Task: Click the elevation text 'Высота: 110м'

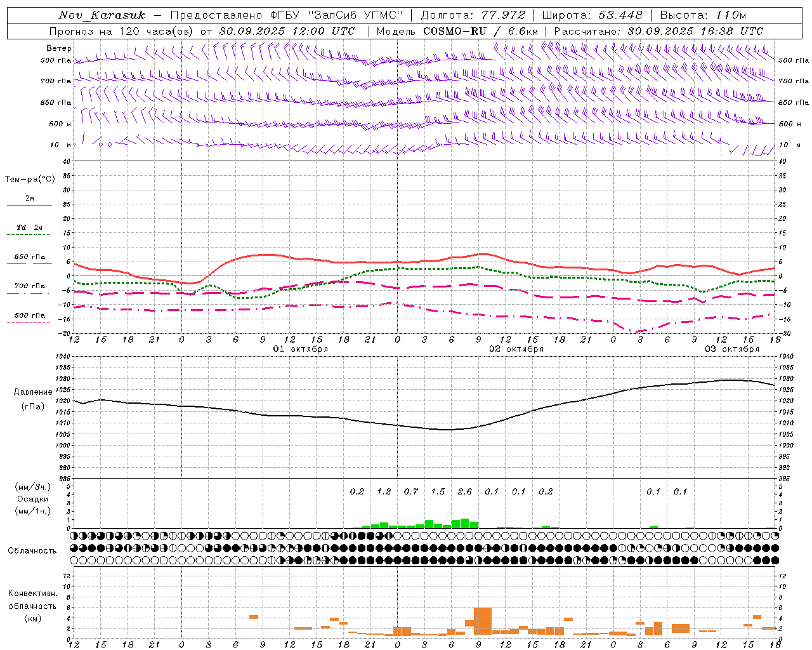Action: point(703,15)
